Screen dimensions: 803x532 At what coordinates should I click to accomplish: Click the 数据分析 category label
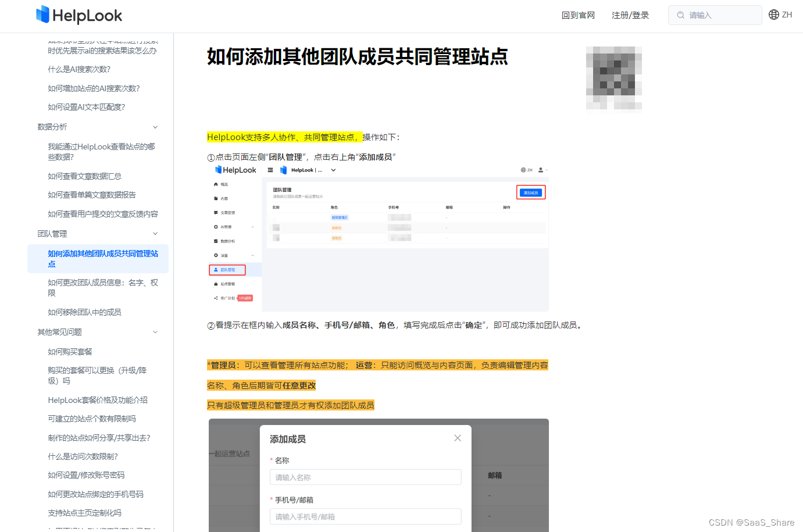pyautogui.click(x=52, y=127)
